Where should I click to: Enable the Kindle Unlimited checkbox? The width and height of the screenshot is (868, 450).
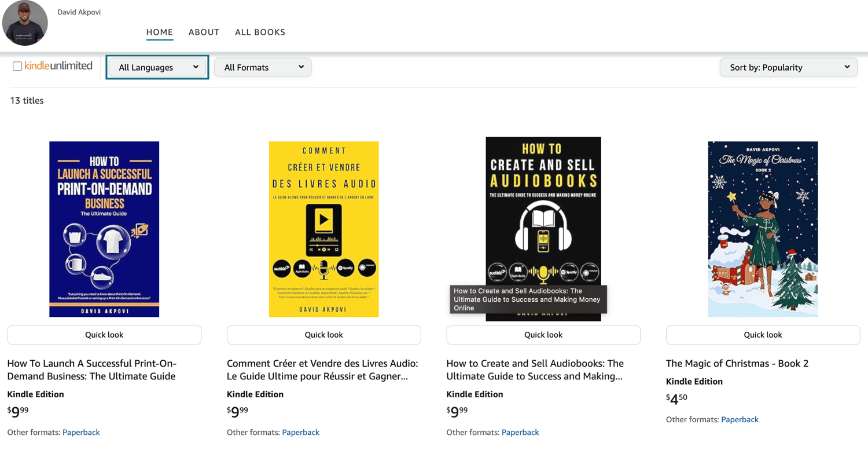coord(17,66)
